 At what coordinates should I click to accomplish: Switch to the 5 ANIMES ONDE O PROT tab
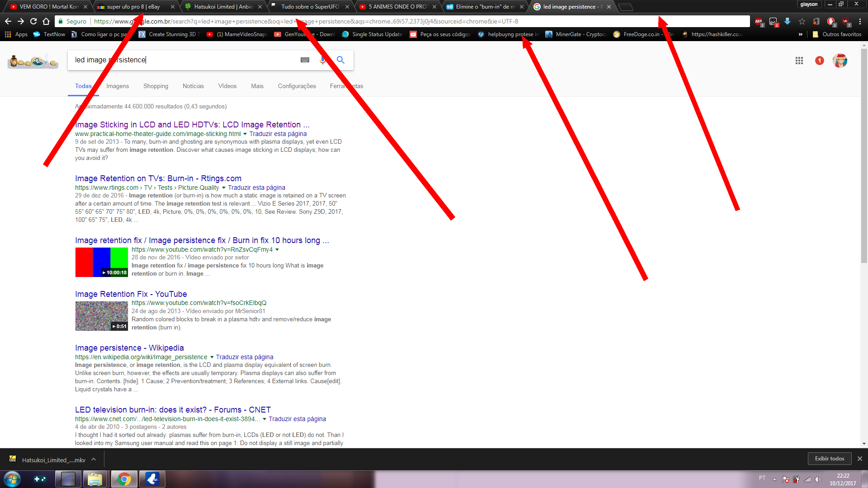click(x=397, y=7)
